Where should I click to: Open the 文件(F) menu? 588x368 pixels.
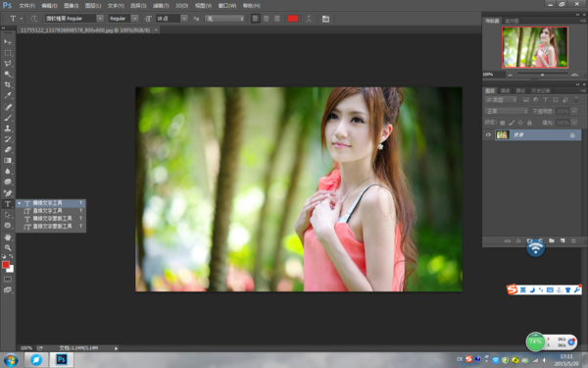click(x=26, y=6)
